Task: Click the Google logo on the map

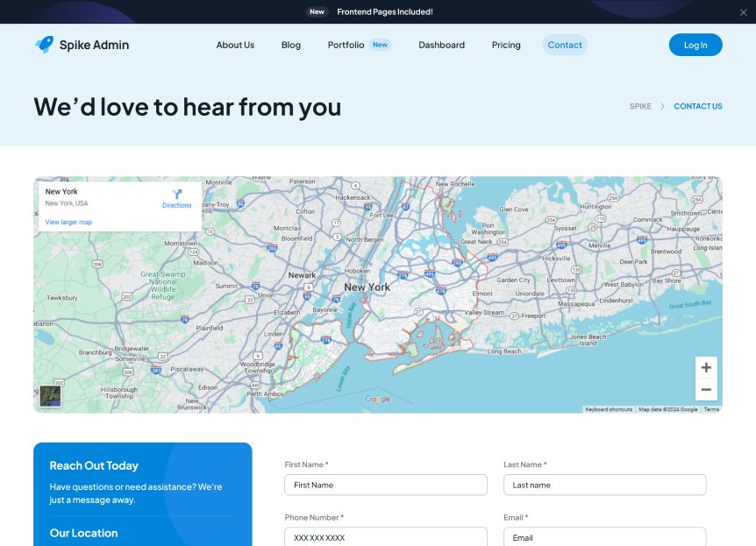Action: [x=378, y=400]
